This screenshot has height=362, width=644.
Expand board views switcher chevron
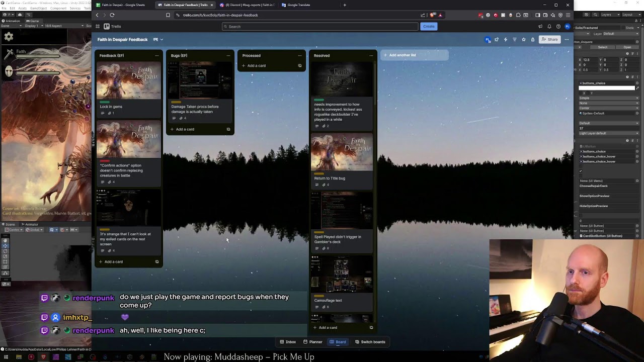pyautogui.click(x=162, y=39)
